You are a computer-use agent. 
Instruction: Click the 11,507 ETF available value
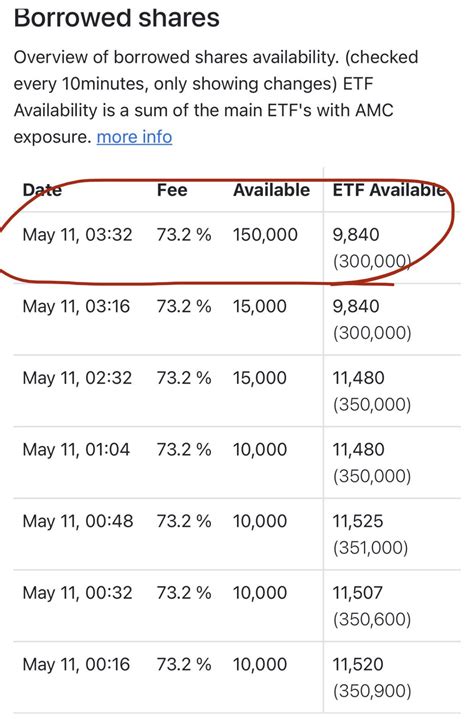pos(358,592)
